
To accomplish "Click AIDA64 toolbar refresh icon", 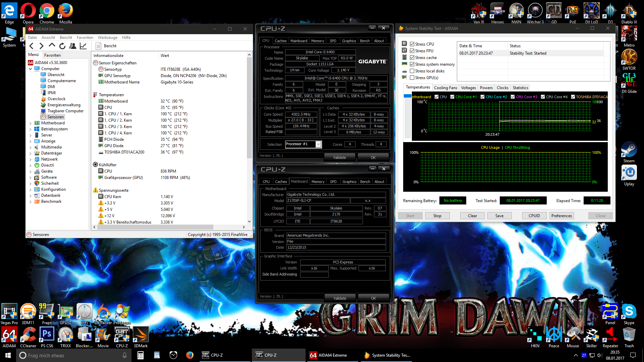I will (x=62, y=46).
